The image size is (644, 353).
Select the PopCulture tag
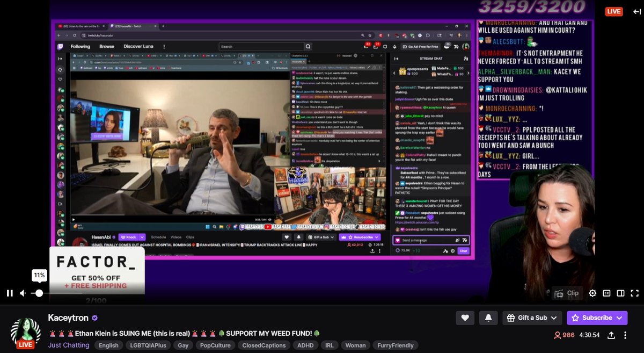(x=216, y=345)
